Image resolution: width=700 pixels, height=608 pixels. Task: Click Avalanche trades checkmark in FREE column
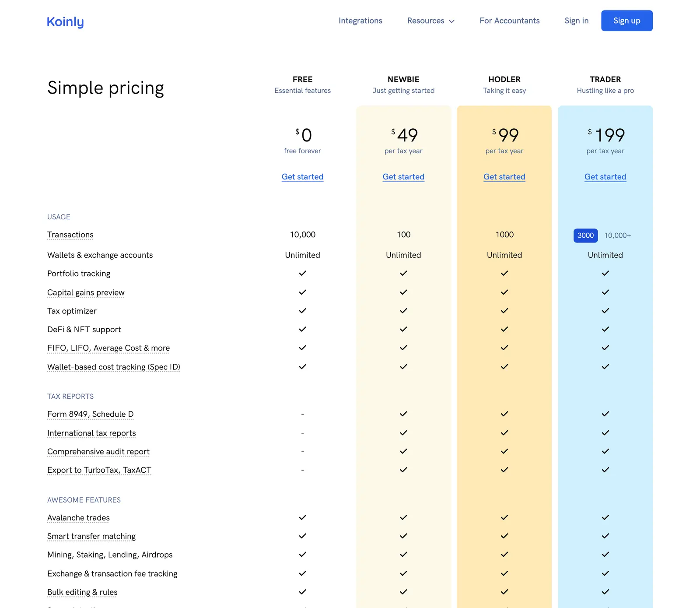coord(303,517)
